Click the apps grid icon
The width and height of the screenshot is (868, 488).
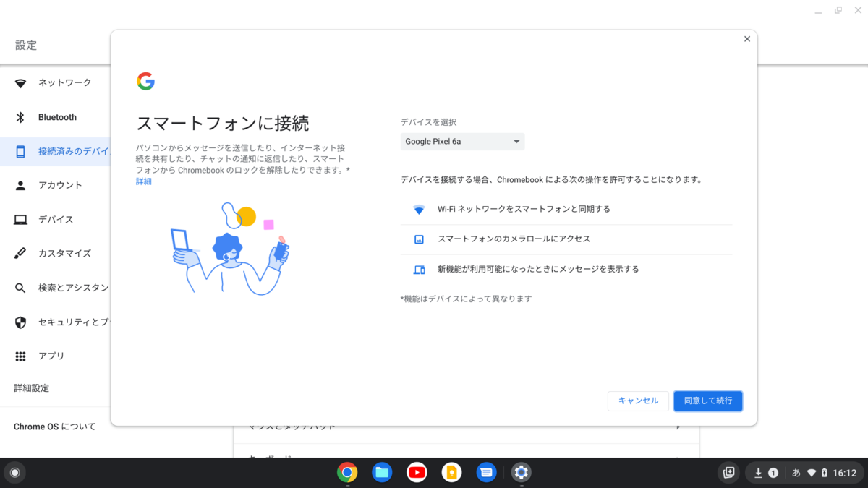(21, 356)
